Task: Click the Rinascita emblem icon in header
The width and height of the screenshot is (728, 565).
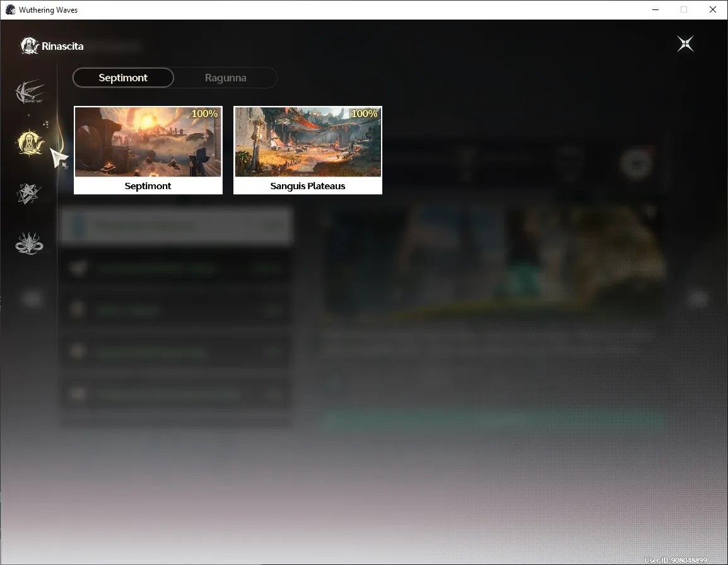Action: click(30, 46)
